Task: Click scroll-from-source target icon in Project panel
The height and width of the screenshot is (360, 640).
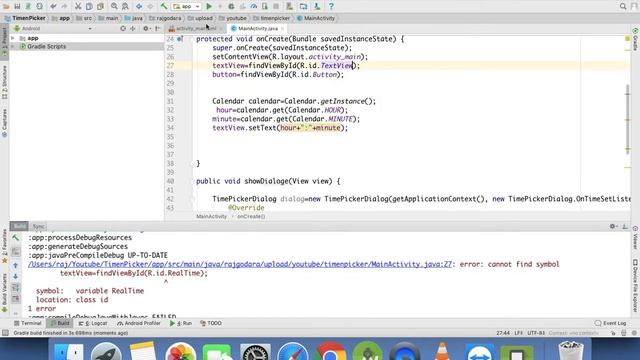Action: [123, 29]
